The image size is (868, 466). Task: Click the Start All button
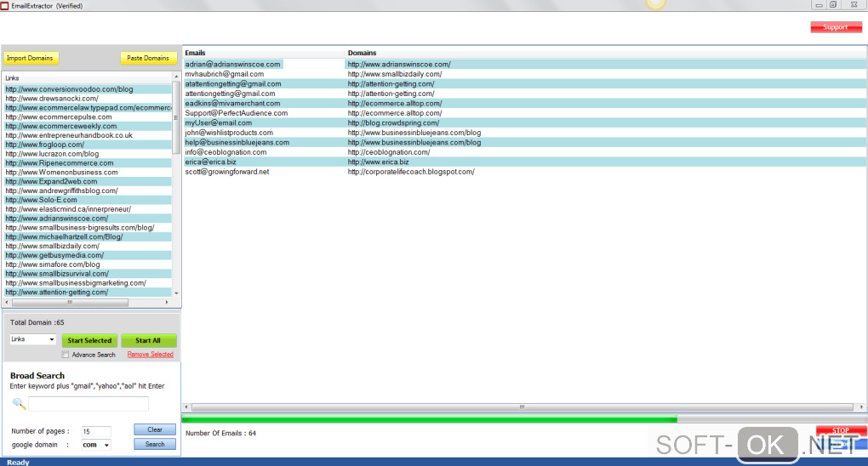pos(148,340)
